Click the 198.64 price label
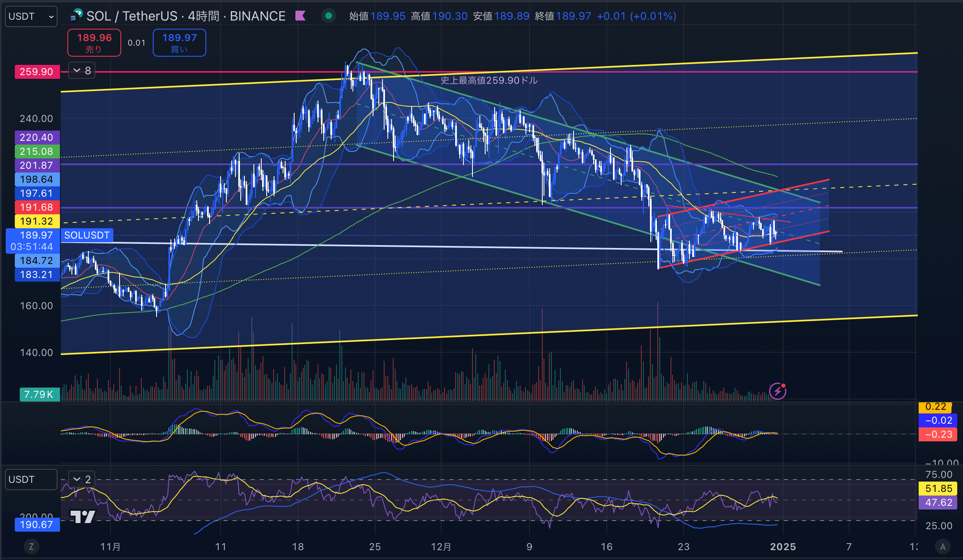Screen dimensions: 963x560 coord(37,179)
